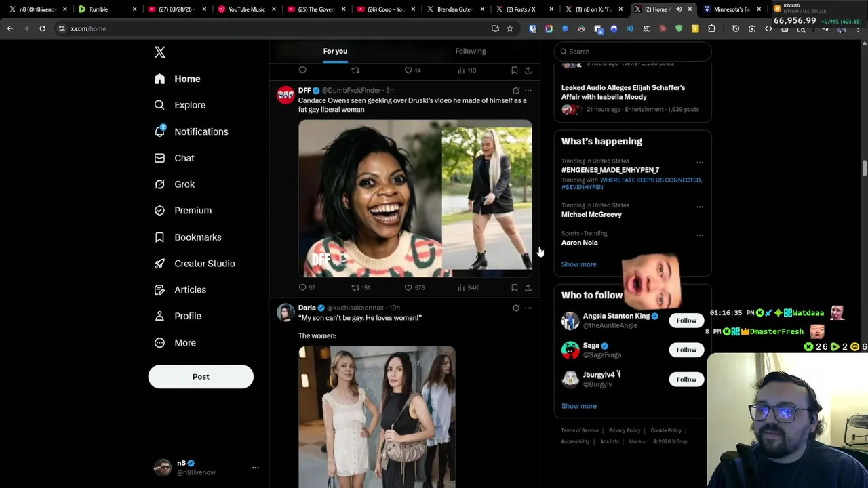868x488 pixels.
Task: Open More options in the sidebar
Action: [175, 342]
